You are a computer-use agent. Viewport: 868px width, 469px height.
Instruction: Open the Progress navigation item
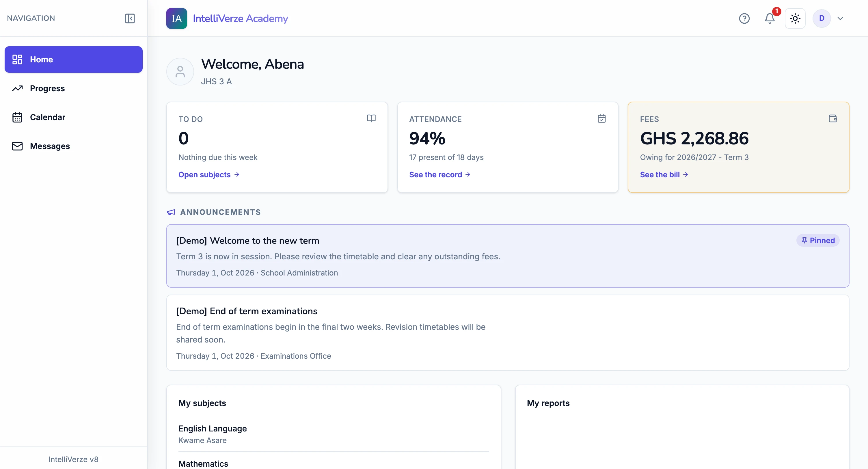[73, 88]
